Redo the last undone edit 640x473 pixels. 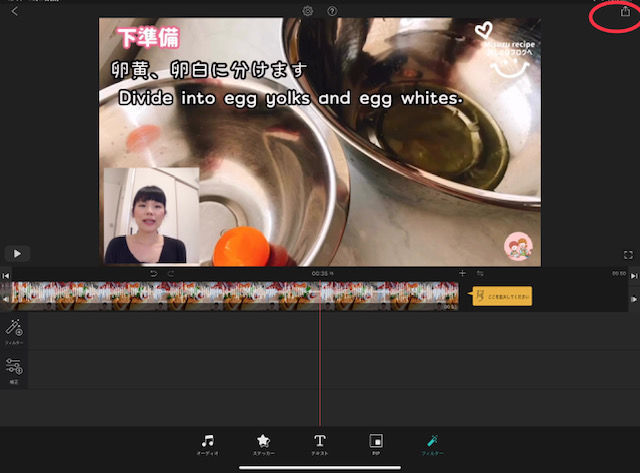(171, 273)
